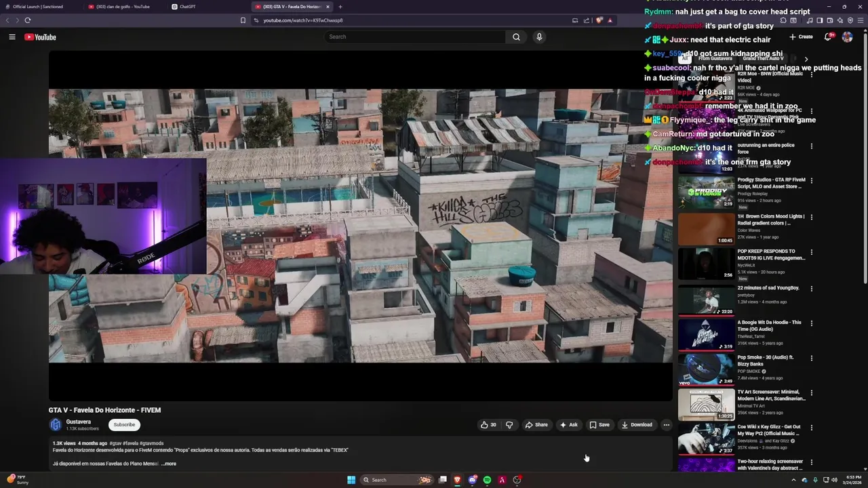The width and height of the screenshot is (868, 488).
Task: Open YouTube notifications bell
Action: (828, 37)
